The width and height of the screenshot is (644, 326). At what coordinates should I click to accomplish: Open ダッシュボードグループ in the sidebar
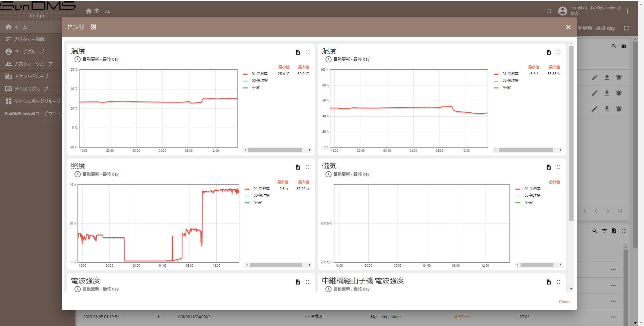pos(31,101)
